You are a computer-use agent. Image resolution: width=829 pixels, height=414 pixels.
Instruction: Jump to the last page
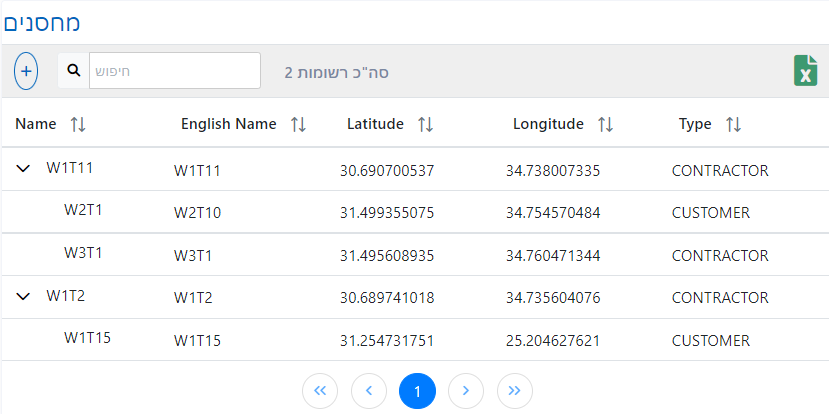(x=514, y=390)
